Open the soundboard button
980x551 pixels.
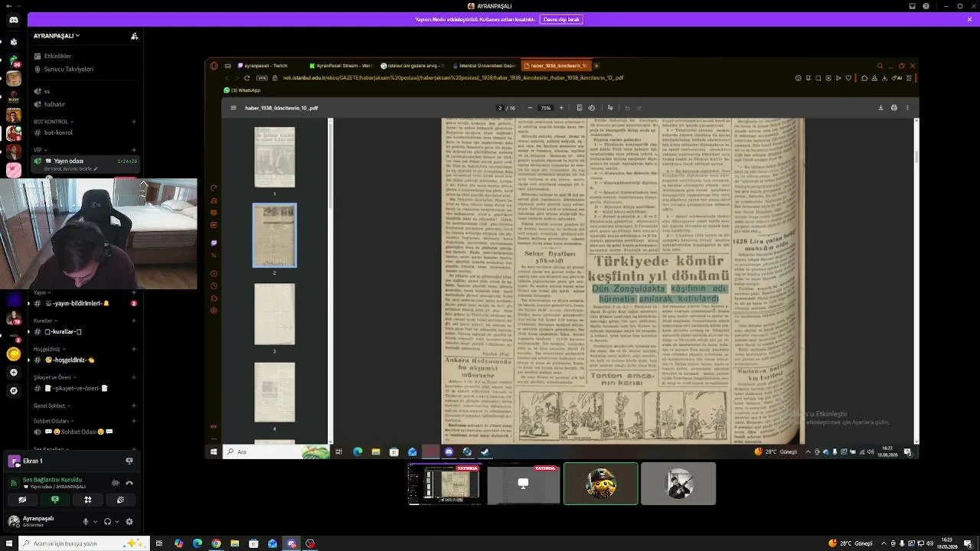(x=120, y=500)
